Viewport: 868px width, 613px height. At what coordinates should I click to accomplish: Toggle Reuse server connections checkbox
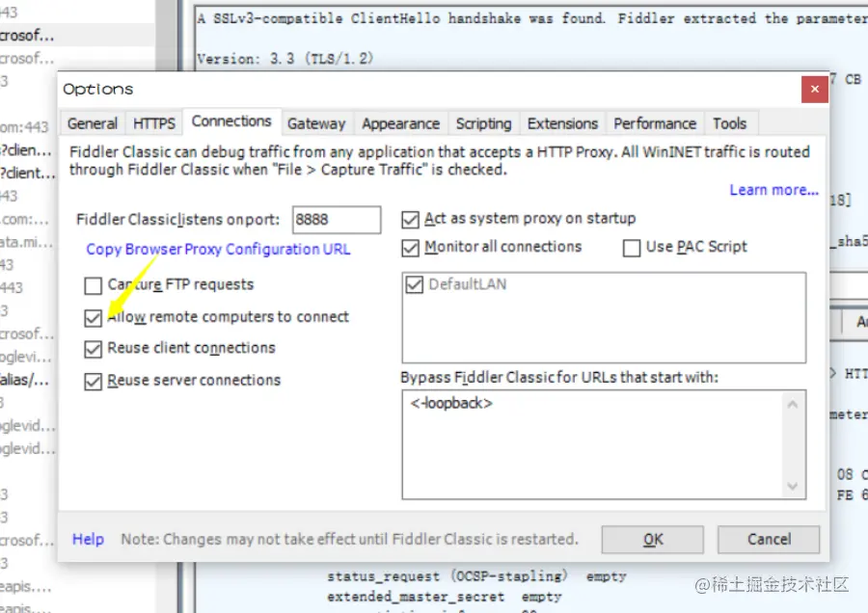coord(93,381)
